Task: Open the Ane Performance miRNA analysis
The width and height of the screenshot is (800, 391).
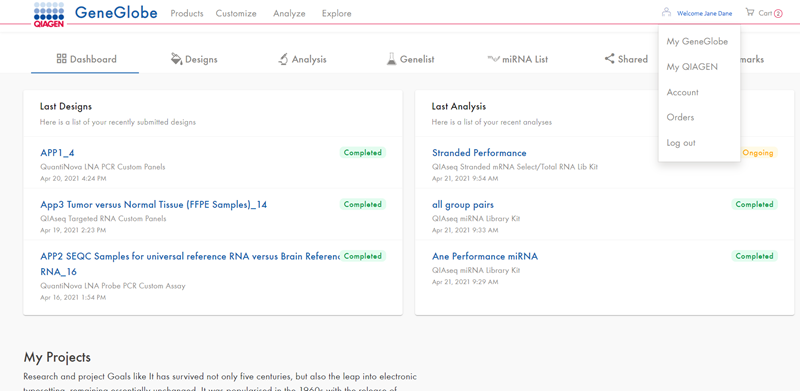Action: (x=485, y=256)
